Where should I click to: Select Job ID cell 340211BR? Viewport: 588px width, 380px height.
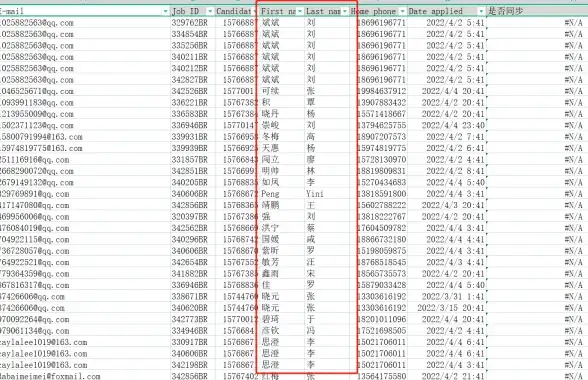tap(189, 57)
